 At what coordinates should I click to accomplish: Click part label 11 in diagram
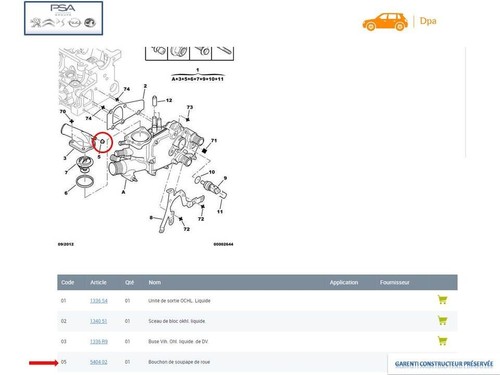coord(220,211)
